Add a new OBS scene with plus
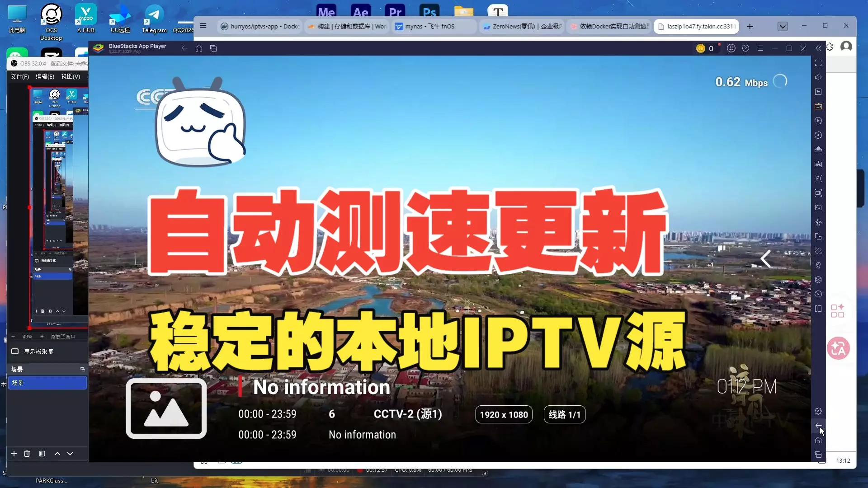The width and height of the screenshot is (868, 488). coord(14,454)
